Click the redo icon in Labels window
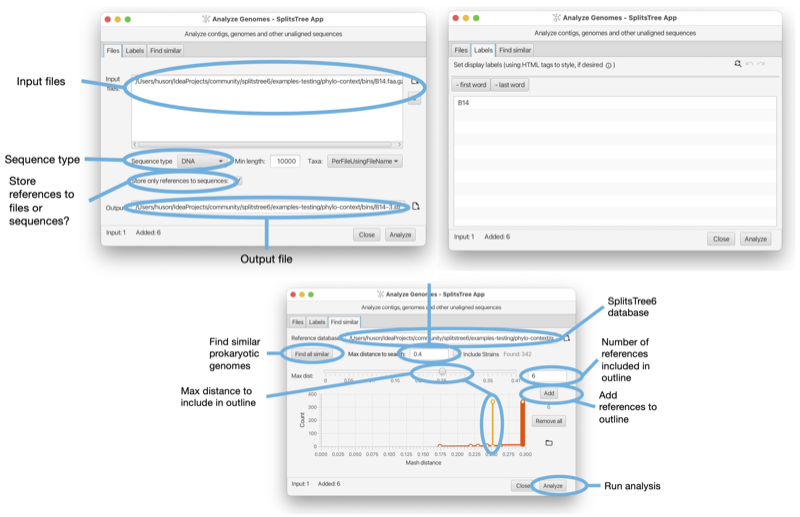800x517 pixels. [x=761, y=64]
